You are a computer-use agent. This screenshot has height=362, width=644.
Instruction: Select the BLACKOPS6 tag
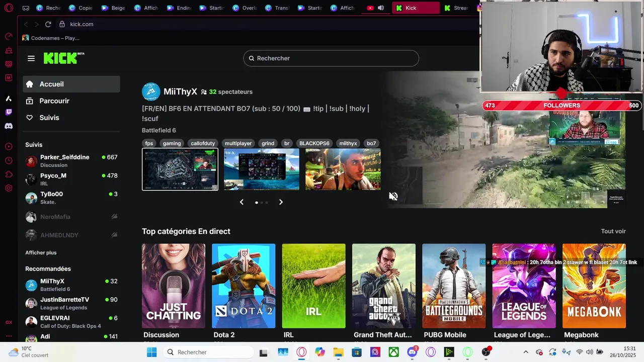point(314,143)
